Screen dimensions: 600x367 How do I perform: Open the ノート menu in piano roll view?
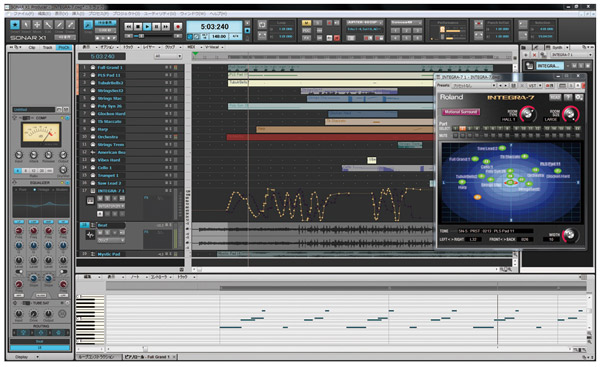pos(135,277)
